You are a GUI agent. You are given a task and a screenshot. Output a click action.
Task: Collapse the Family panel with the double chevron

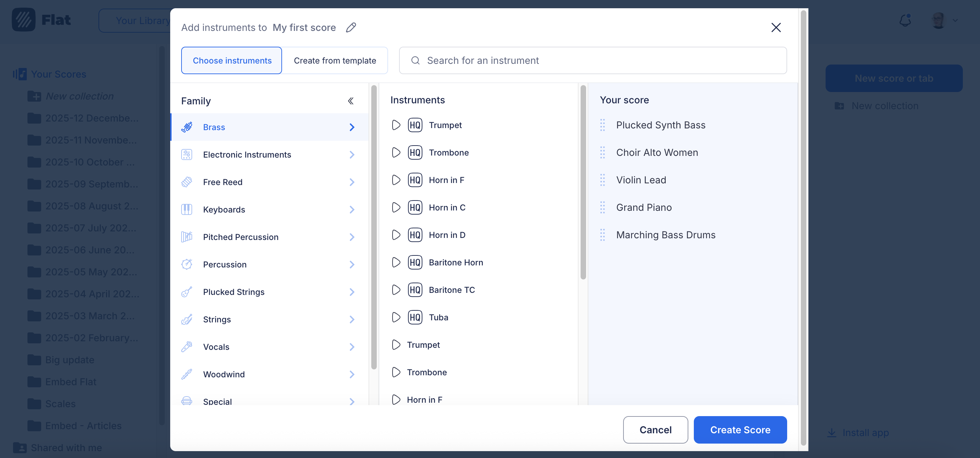tap(350, 101)
